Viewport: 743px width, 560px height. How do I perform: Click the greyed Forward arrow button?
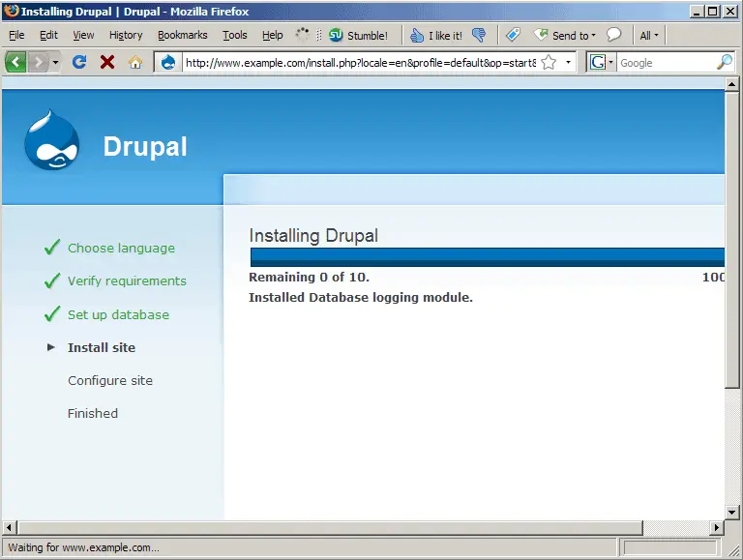click(39, 62)
